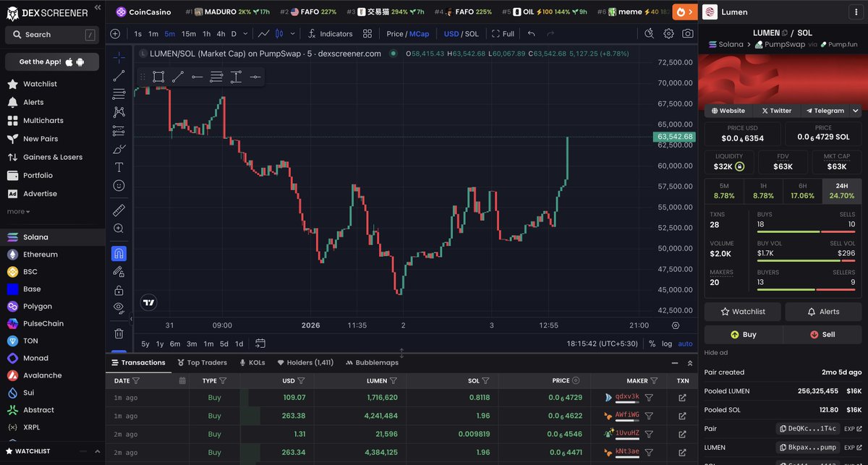Click the Get the App button
Screen dimensions: 868x465
coord(52,61)
